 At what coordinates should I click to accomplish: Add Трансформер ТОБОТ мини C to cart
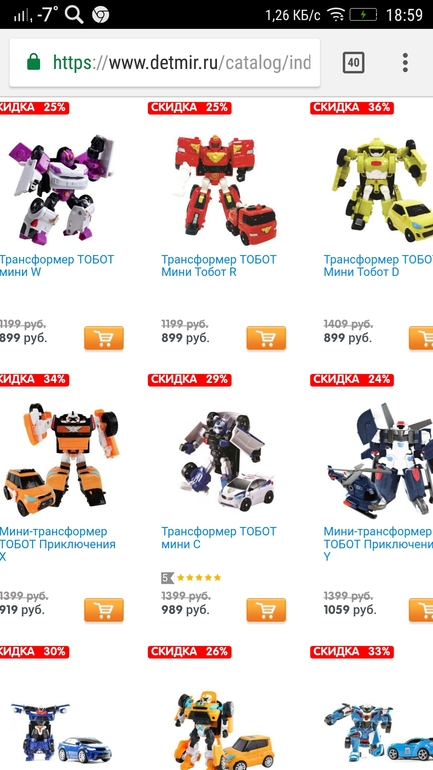266,610
